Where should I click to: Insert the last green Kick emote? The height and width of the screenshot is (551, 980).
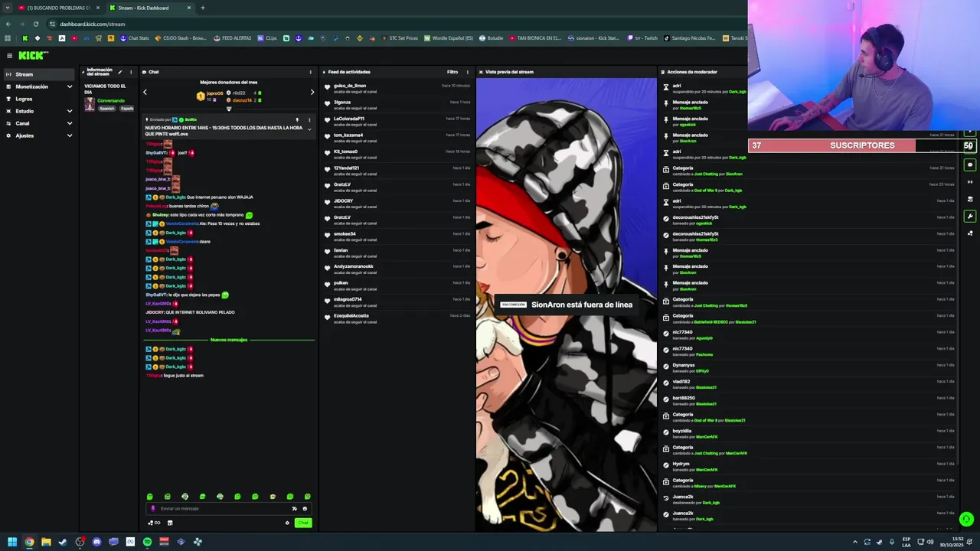pos(308,497)
